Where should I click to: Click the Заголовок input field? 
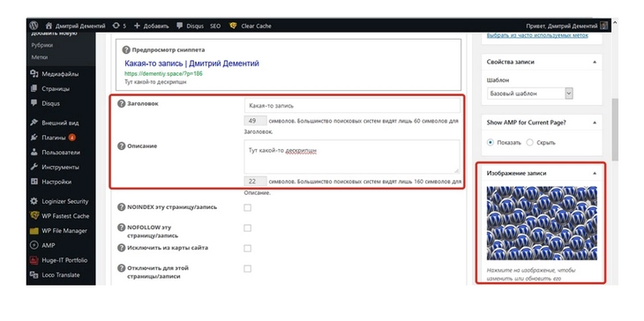tap(352, 106)
